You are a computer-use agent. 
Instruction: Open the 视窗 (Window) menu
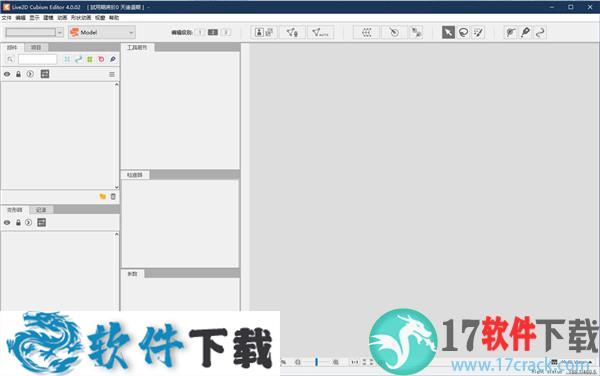click(x=100, y=18)
